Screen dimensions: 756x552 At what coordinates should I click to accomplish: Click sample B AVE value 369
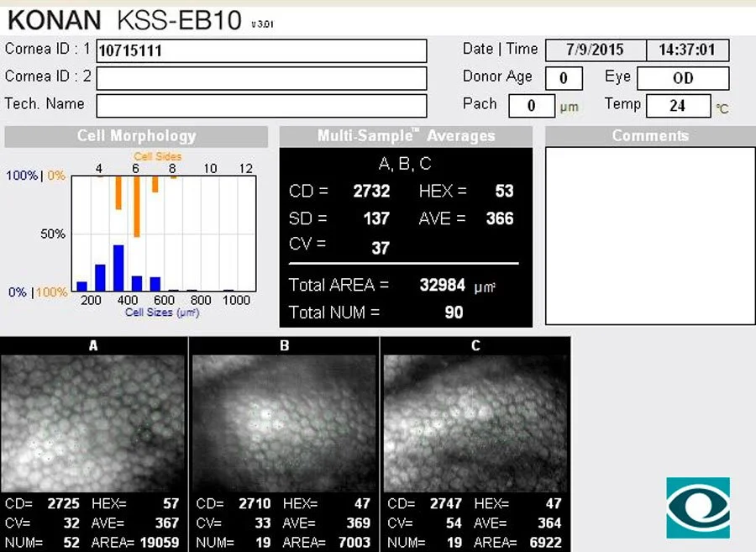tap(358, 523)
